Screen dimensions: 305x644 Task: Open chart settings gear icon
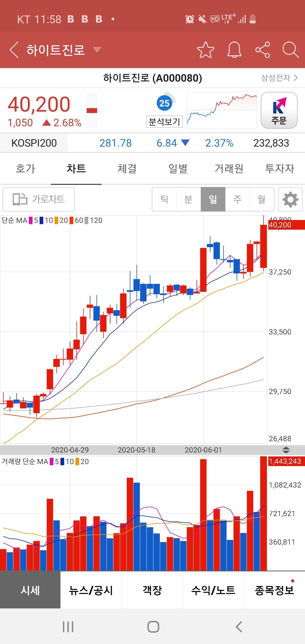point(290,199)
